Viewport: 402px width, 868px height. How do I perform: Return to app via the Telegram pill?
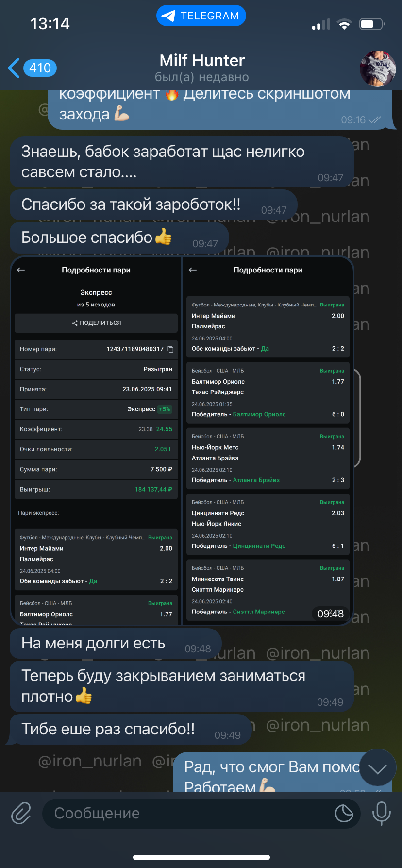coord(201,16)
